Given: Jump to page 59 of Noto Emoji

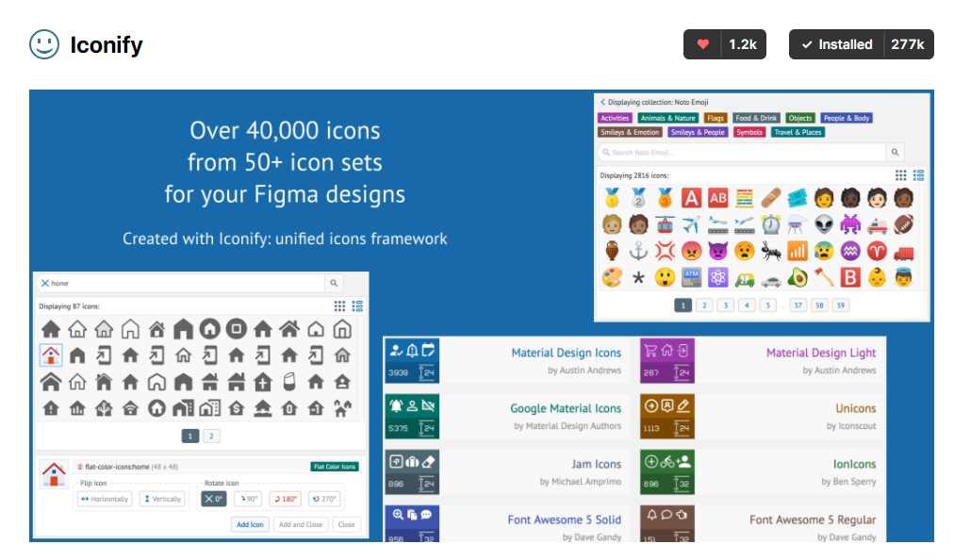Looking at the screenshot, I should (x=840, y=305).
